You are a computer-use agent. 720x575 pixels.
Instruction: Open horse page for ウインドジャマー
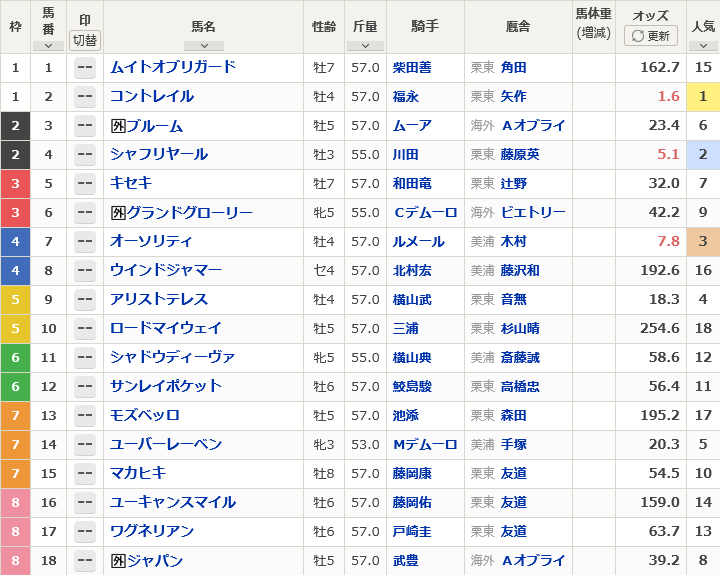166,270
